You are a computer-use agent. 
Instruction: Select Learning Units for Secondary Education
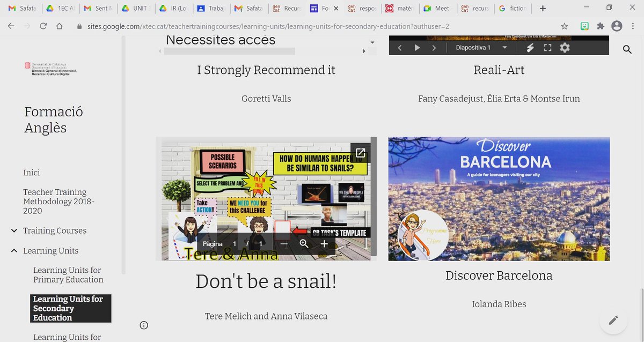(x=70, y=308)
